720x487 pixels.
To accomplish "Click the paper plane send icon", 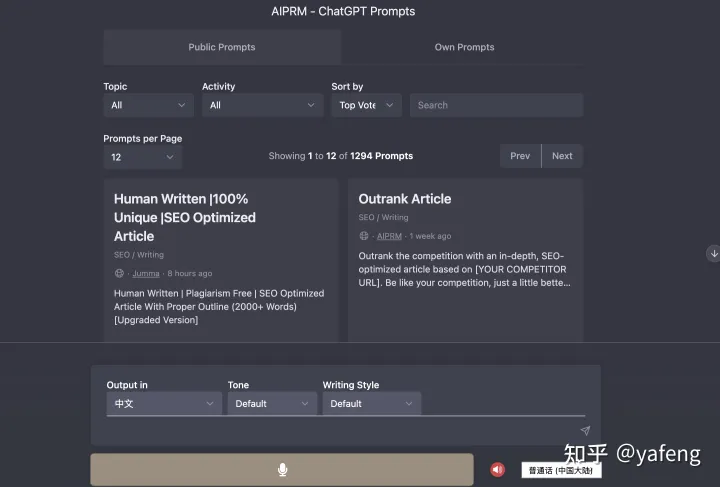I will 585,431.
